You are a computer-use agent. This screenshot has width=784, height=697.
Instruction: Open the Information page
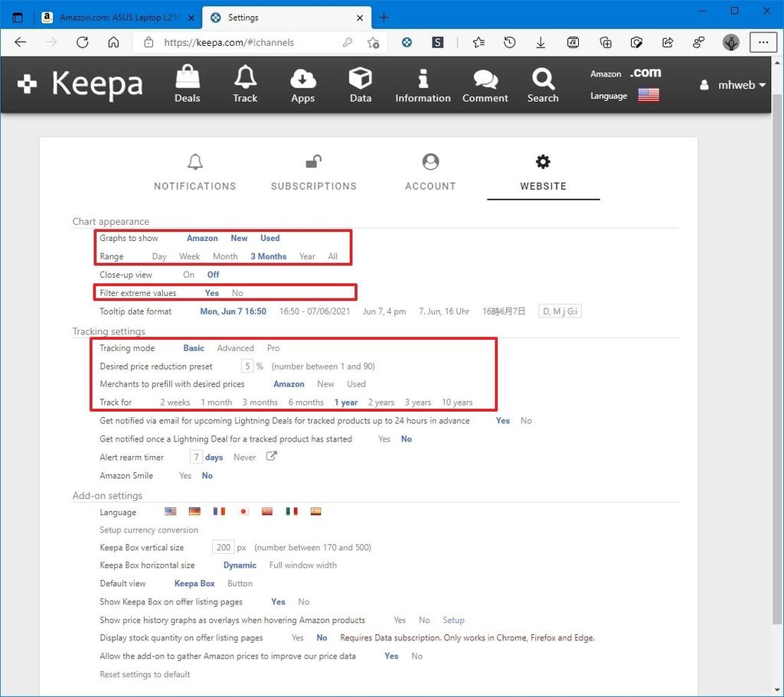[422, 84]
